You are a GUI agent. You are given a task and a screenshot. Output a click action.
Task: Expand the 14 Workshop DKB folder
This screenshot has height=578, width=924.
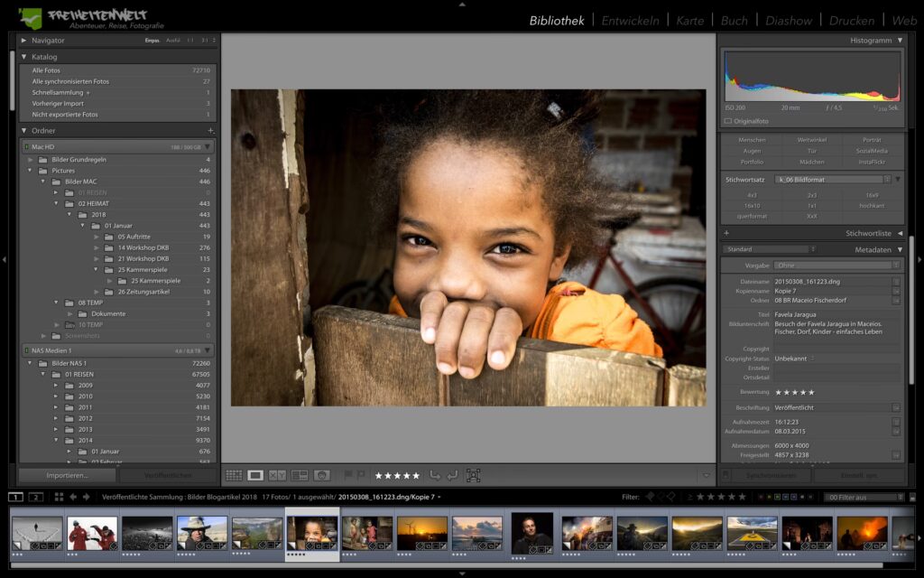[x=97, y=248]
